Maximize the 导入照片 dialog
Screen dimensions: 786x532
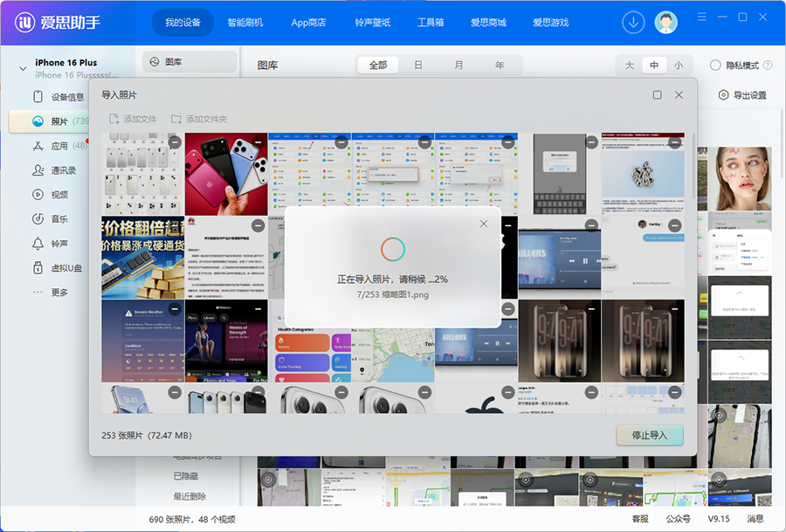[x=657, y=94]
